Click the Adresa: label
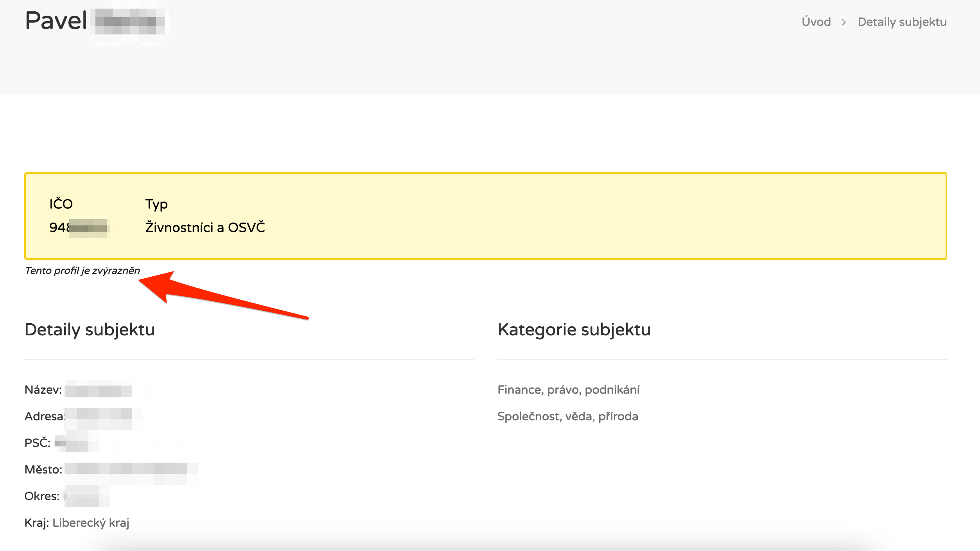The width and height of the screenshot is (980, 551). click(x=44, y=416)
